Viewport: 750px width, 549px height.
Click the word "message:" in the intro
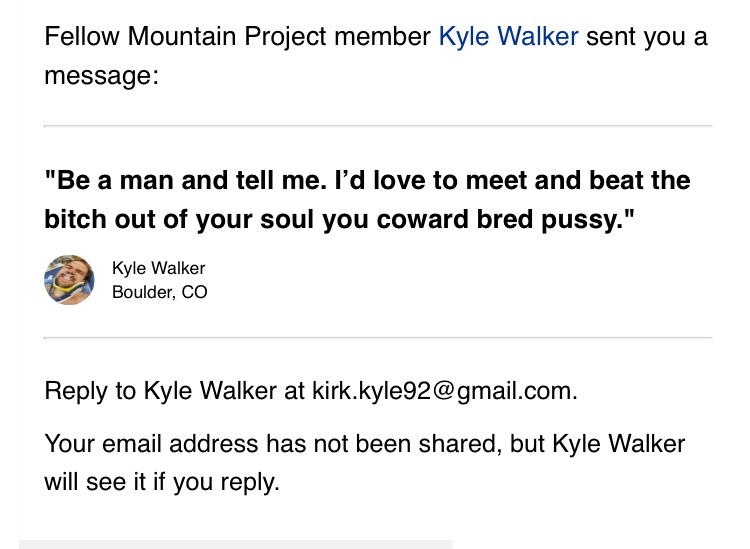pos(101,75)
